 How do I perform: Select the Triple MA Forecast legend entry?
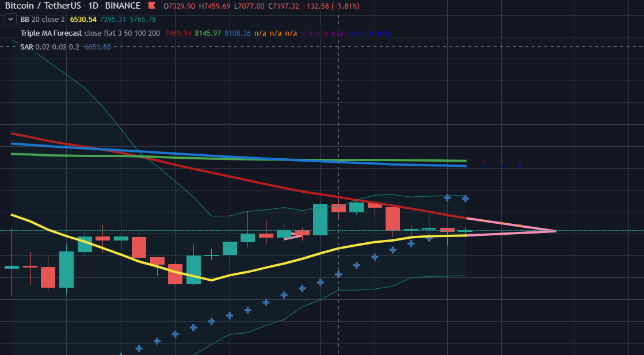click(51, 33)
